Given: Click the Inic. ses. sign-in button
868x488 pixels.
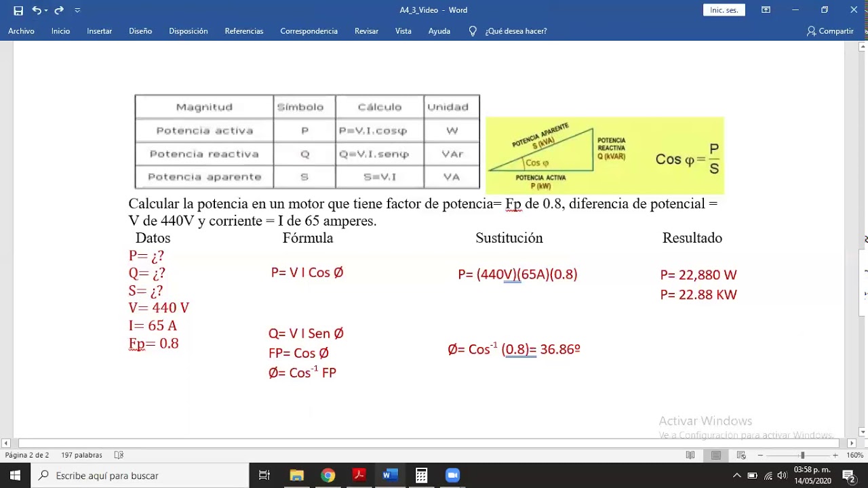Looking at the screenshot, I should coord(724,10).
